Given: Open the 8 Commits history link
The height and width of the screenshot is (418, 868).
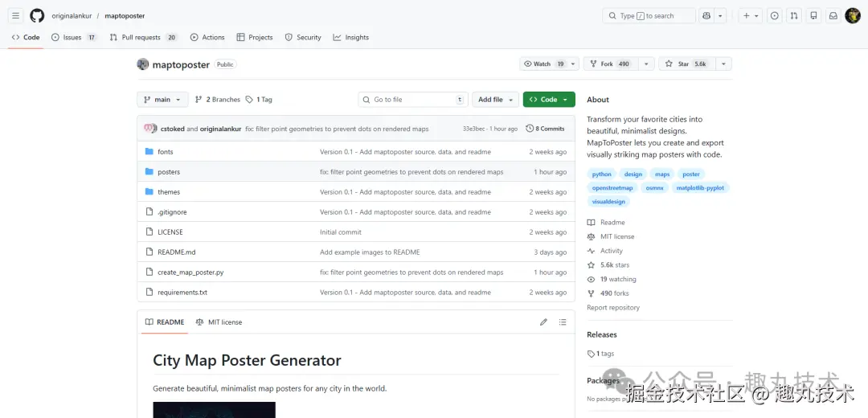Looking at the screenshot, I should pos(545,129).
